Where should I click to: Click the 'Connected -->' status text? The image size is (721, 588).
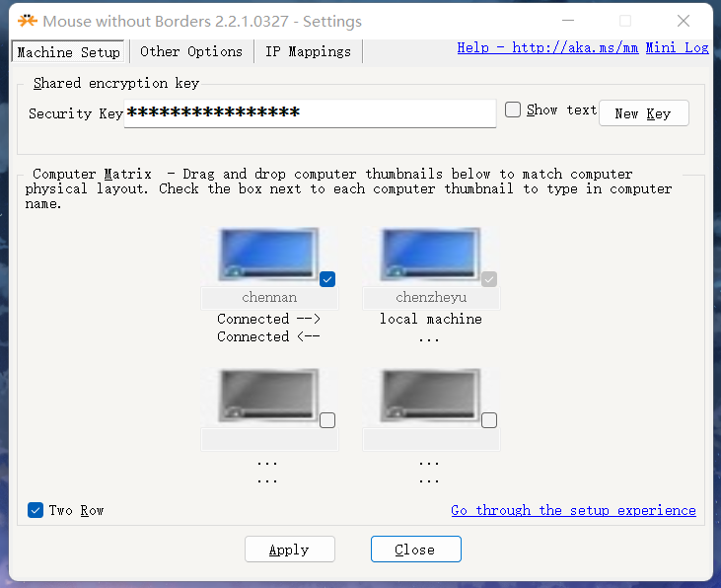coord(268,319)
